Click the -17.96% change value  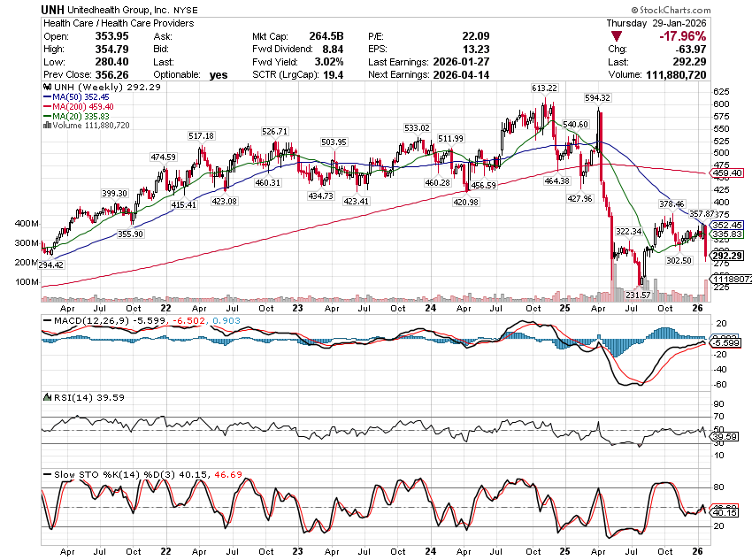[x=682, y=36]
